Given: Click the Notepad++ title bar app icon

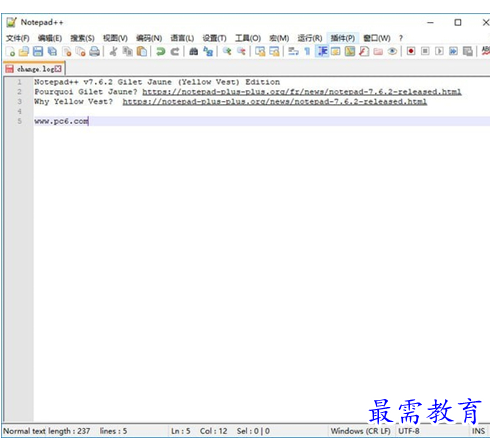Looking at the screenshot, I should (x=11, y=22).
